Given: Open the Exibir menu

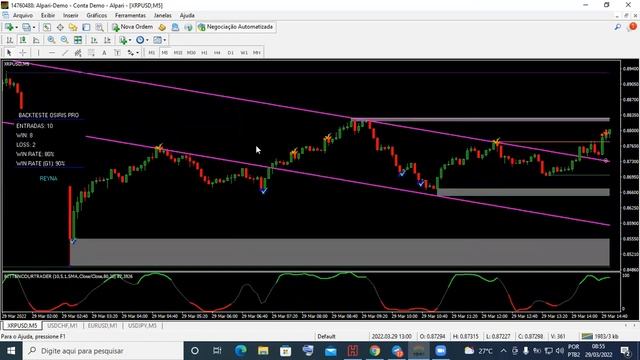Looking at the screenshot, I should pyautogui.click(x=48, y=16).
